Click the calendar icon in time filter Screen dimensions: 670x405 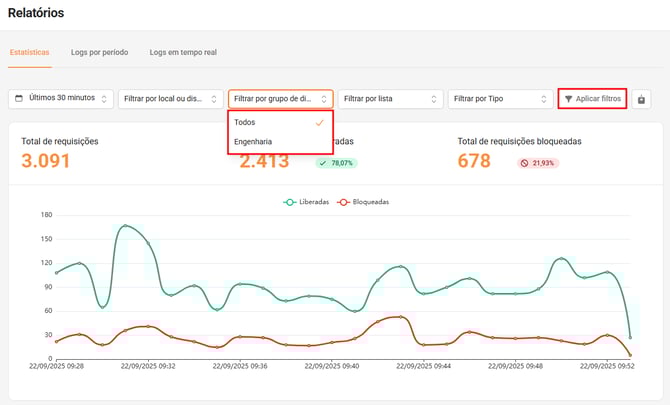[x=20, y=99]
